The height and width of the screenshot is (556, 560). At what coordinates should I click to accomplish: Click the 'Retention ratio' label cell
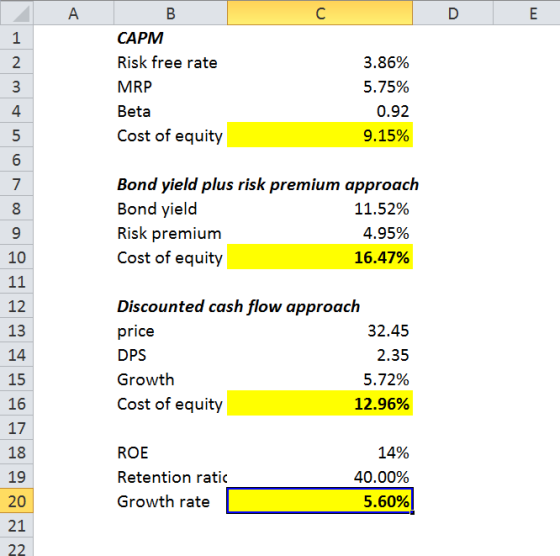point(171,477)
